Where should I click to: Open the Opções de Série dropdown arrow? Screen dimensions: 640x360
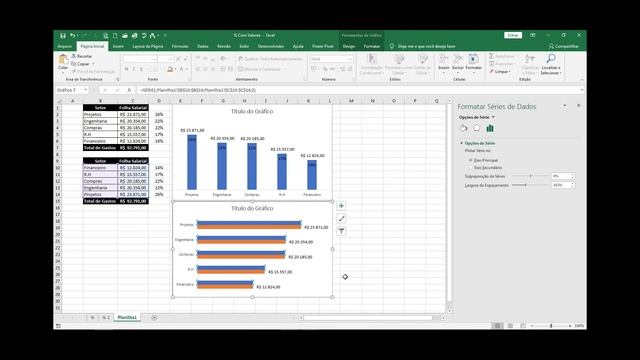pyautogui.click(x=493, y=117)
